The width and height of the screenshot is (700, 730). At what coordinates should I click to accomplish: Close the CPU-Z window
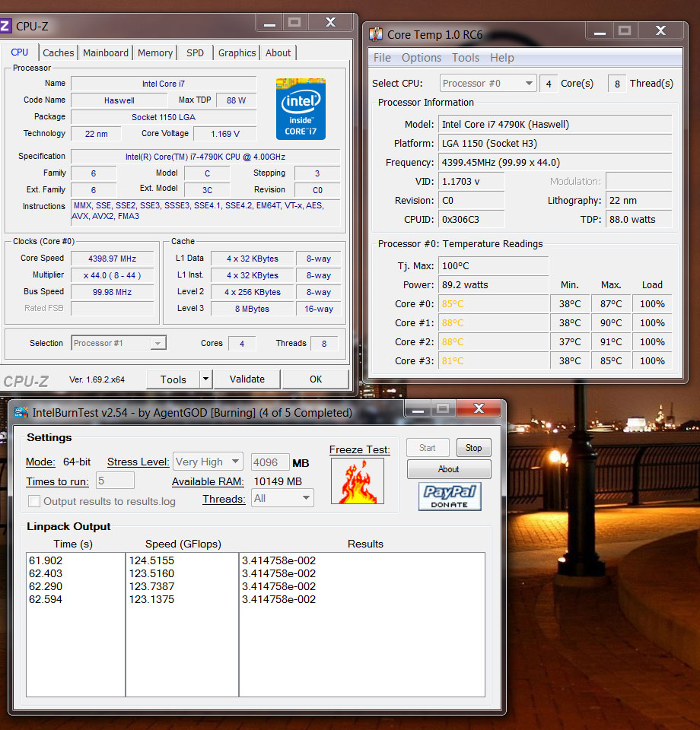[x=331, y=22]
